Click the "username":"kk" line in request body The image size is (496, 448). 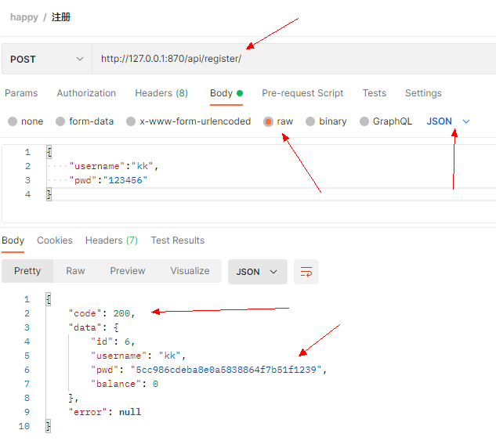pyautogui.click(x=114, y=166)
